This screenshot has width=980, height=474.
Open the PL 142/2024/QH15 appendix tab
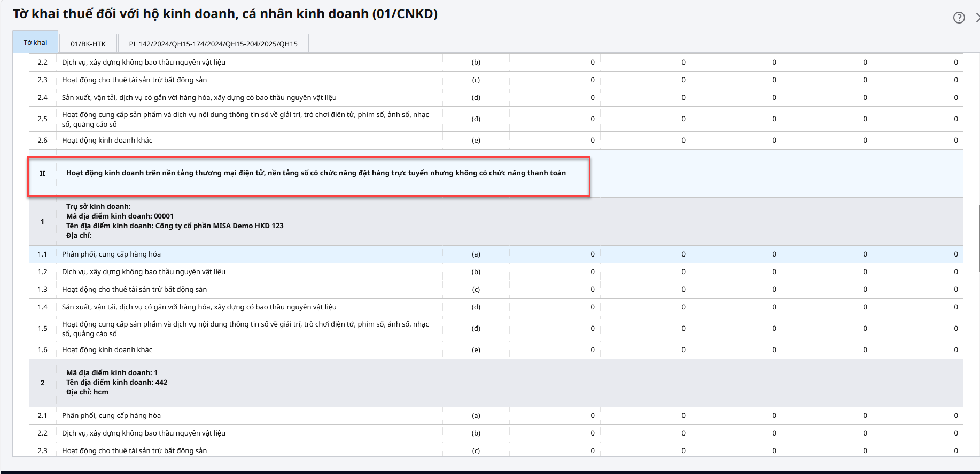coord(213,44)
